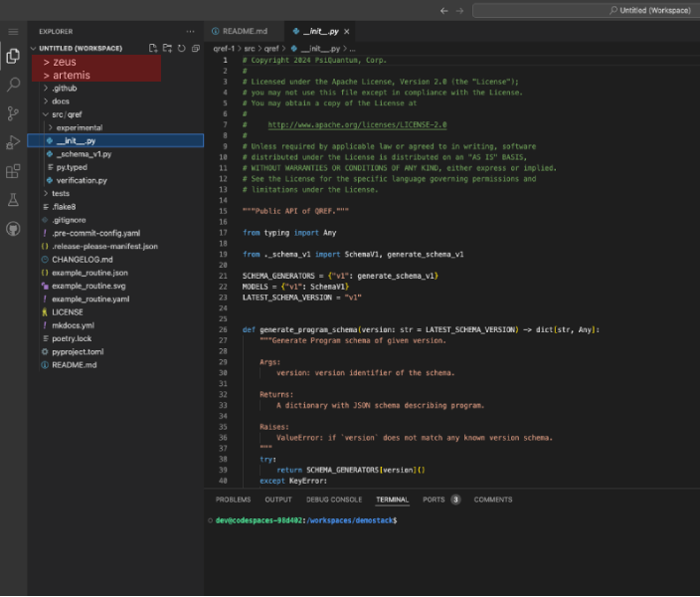Screen dimensions: 700x597
Task: Open the PORTS panel tab
Action: click(434, 499)
